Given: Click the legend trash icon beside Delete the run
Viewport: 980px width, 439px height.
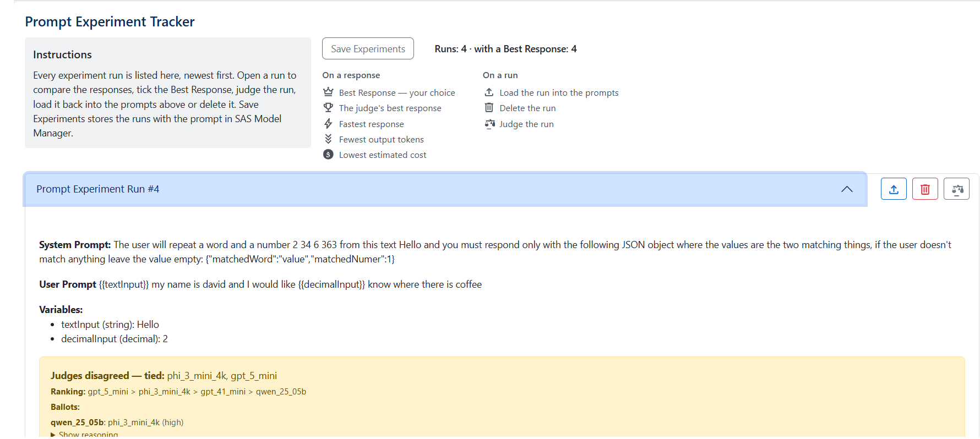Looking at the screenshot, I should [489, 108].
